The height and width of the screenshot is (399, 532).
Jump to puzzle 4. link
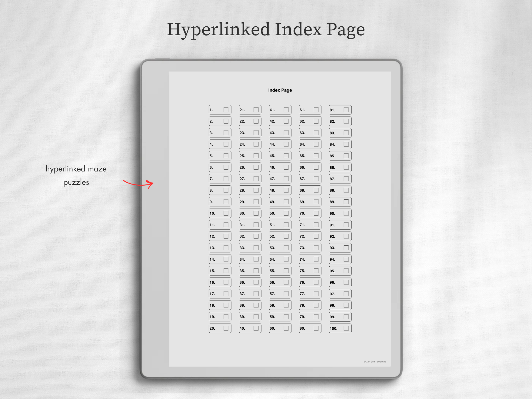[x=220, y=144]
